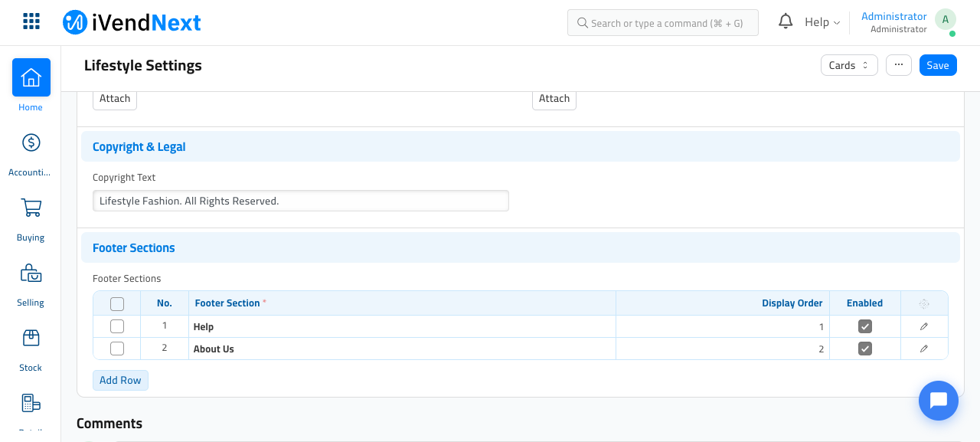Open the more options ellipsis menu
This screenshot has height=442, width=980.
899,65
